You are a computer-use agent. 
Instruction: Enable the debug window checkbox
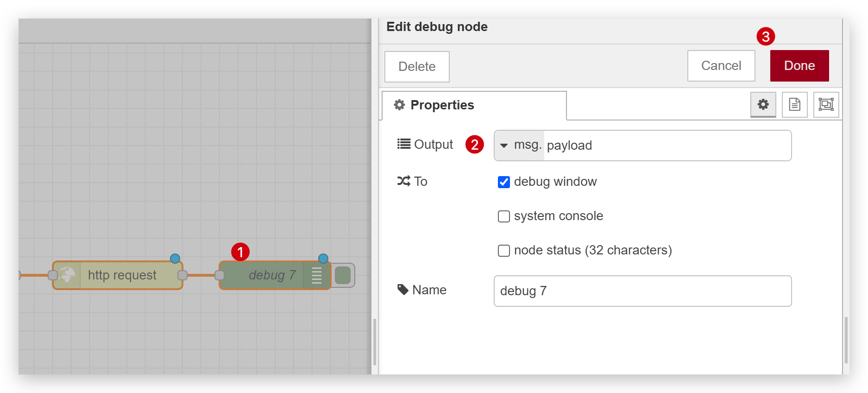click(503, 182)
